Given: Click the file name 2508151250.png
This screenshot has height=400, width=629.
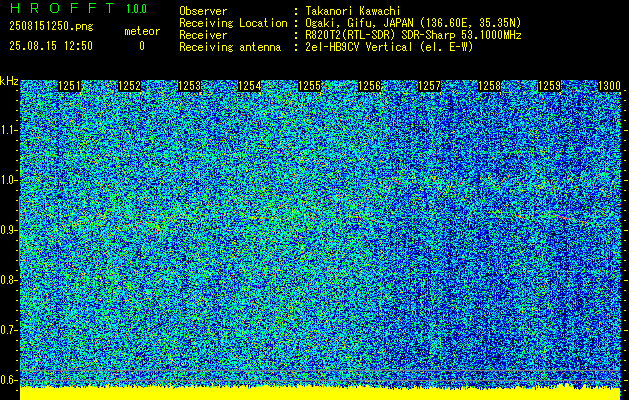Looking at the screenshot, I should 51,27.
